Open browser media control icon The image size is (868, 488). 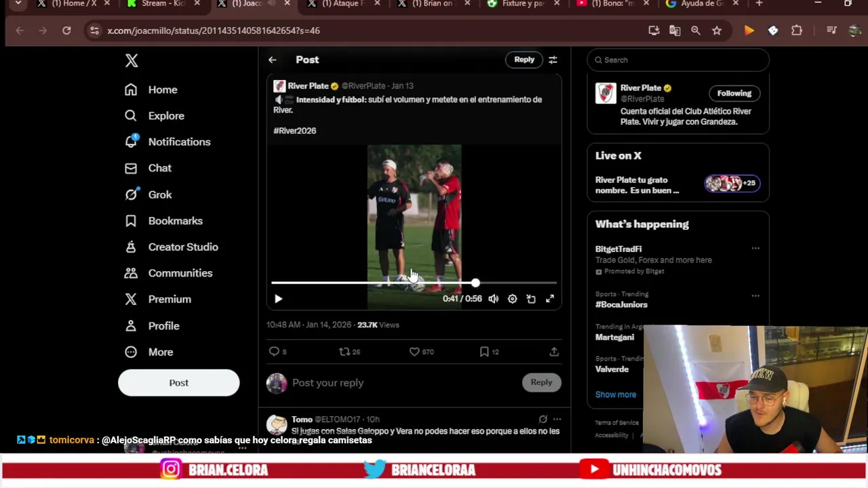pyautogui.click(x=831, y=30)
